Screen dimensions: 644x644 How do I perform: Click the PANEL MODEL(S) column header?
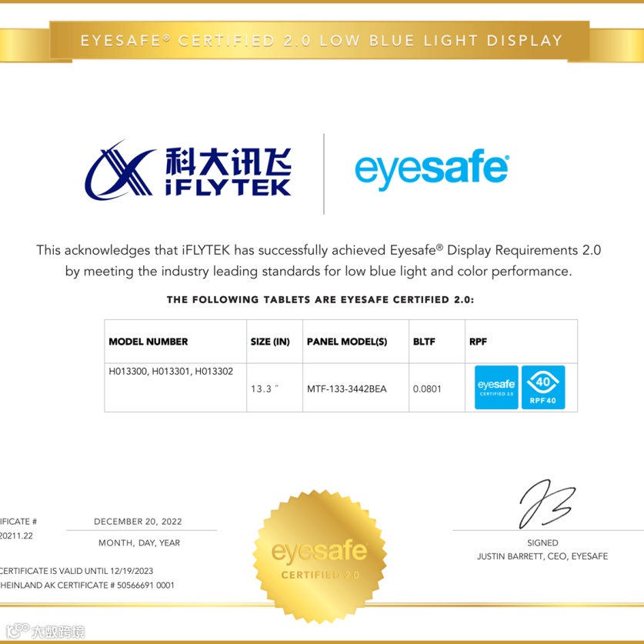click(x=347, y=342)
